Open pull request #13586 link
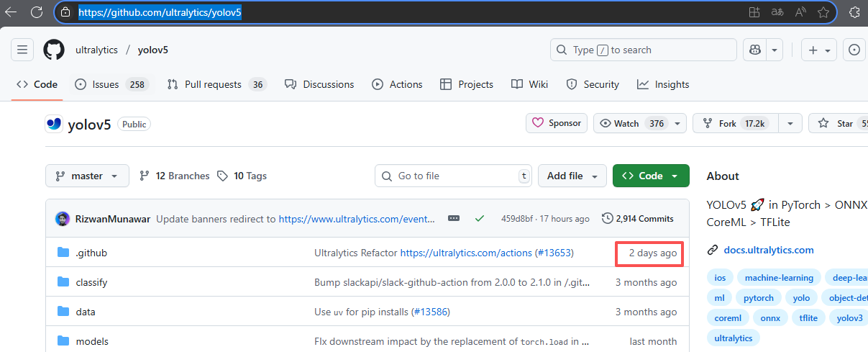Screen dimensions: 868x352 point(430,312)
